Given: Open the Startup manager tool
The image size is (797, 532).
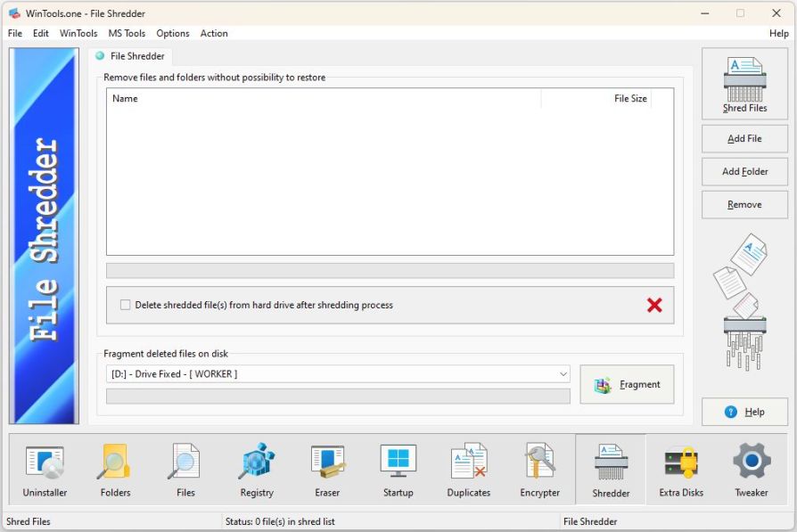Looking at the screenshot, I should click(x=398, y=470).
